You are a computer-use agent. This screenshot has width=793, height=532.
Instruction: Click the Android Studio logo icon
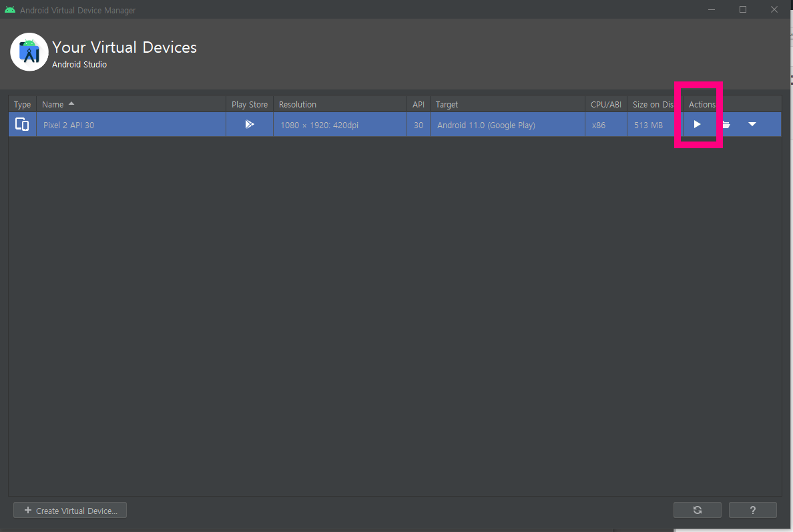coord(29,52)
